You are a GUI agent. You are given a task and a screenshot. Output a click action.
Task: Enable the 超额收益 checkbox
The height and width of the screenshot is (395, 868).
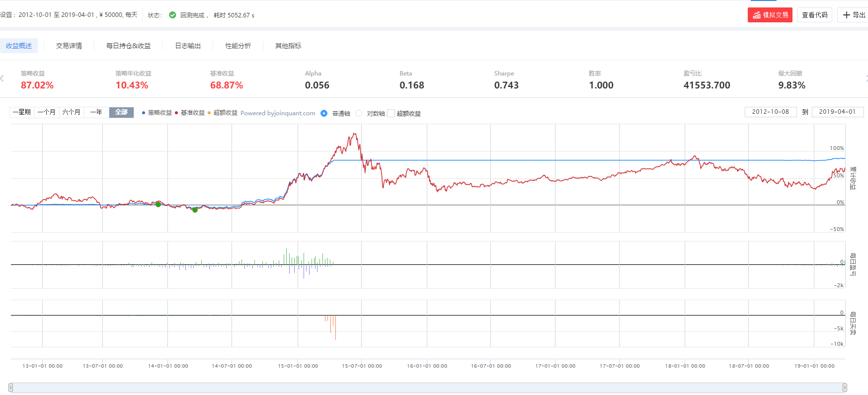391,113
